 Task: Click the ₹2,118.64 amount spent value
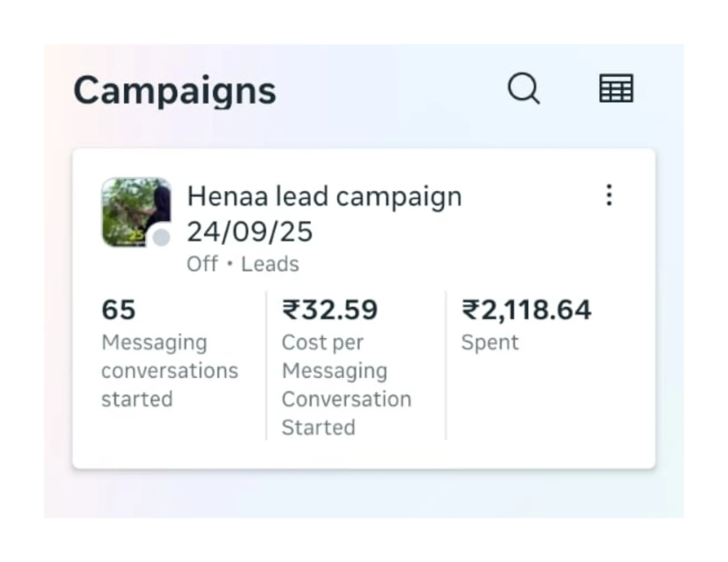[x=526, y=310]
